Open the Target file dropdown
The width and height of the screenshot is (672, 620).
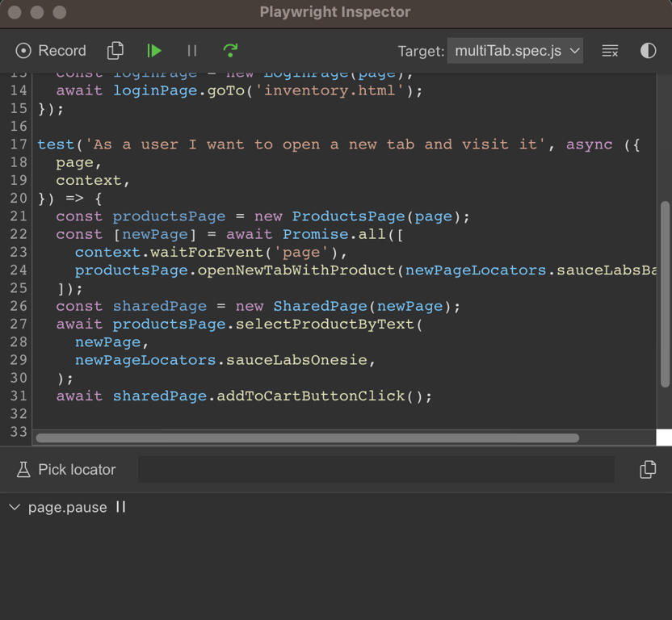pos(514,50)
